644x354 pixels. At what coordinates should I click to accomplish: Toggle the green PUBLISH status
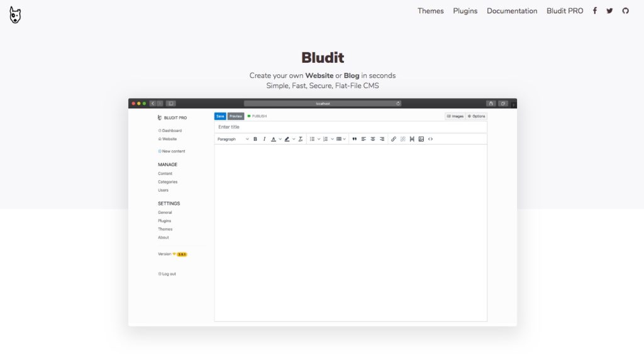(x=257, y=116)
